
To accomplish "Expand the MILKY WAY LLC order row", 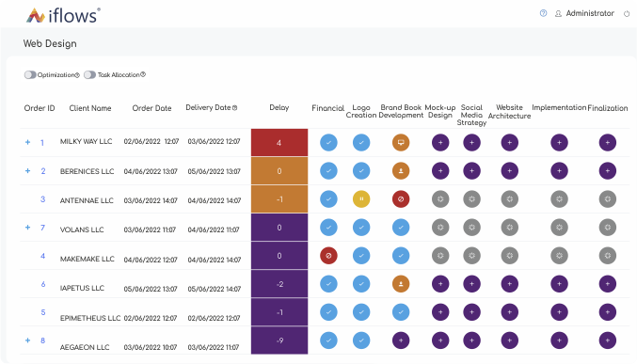I will tap(27, 142).
